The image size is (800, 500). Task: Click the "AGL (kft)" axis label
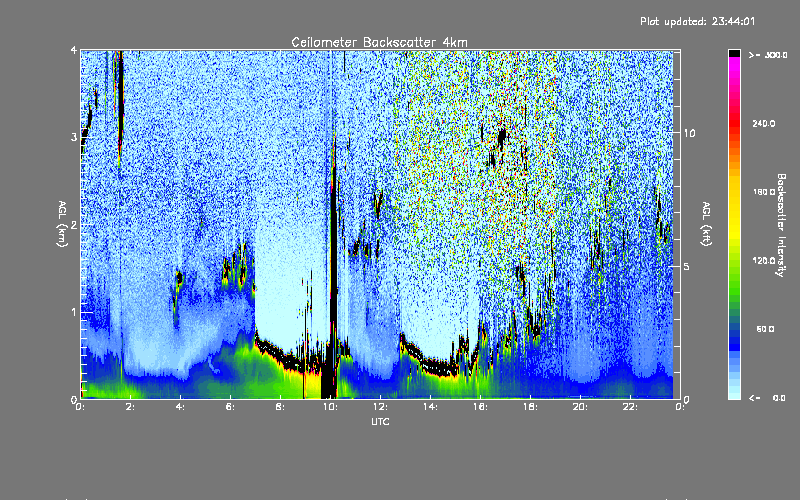pos(707,224)
